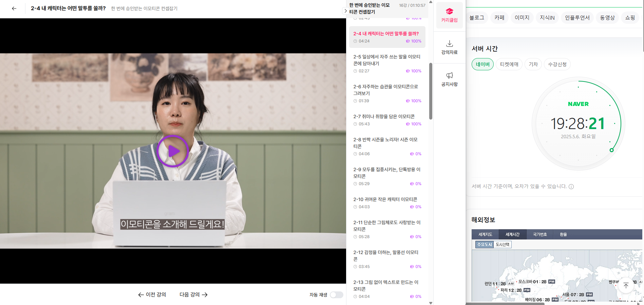Select 주요도시 toggle button
Image resolution: width=644 pixels, height=305 pixels.
485,245
